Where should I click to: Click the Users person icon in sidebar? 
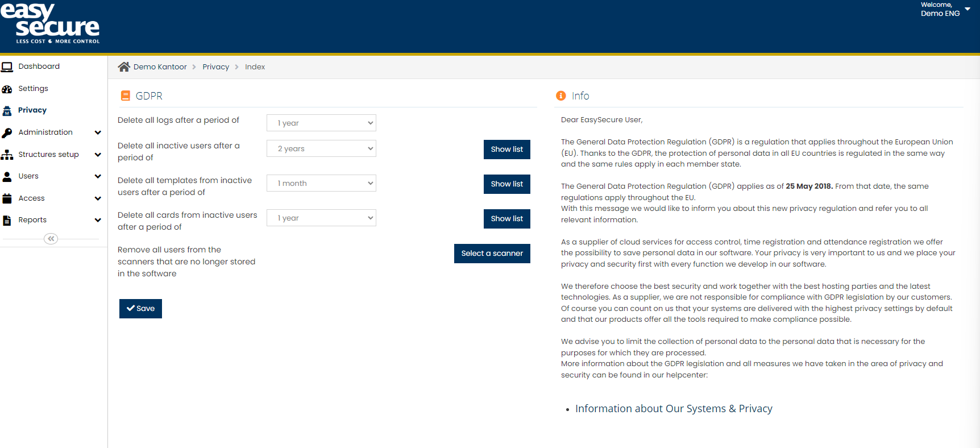coord(7,177)
